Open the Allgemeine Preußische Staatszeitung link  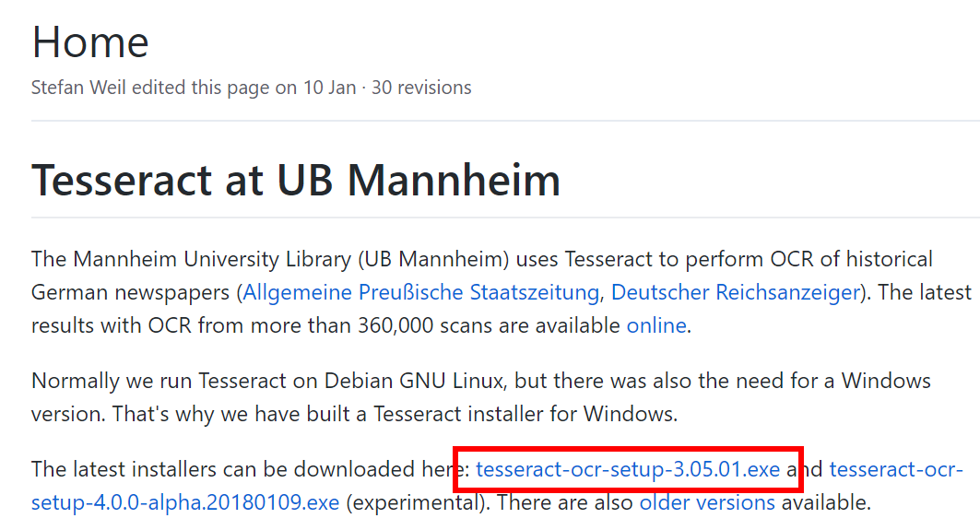pyautogui.click(x=421, y=292)
